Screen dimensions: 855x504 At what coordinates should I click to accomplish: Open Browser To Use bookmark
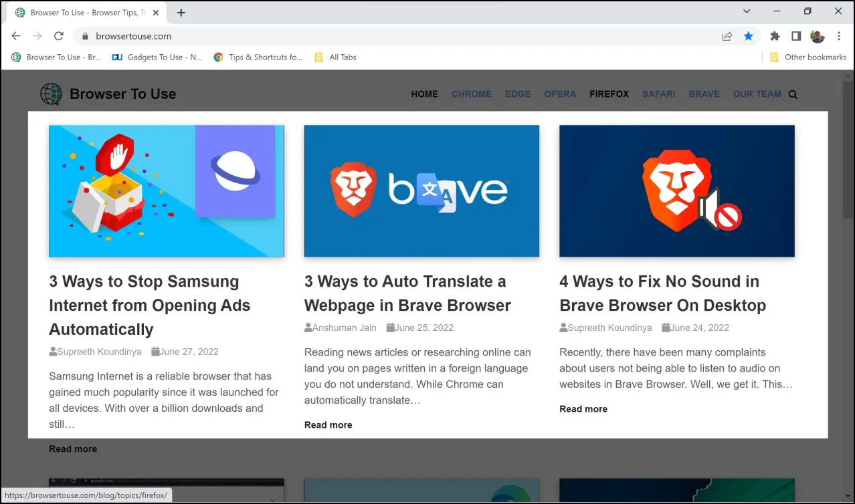point(56,57)
